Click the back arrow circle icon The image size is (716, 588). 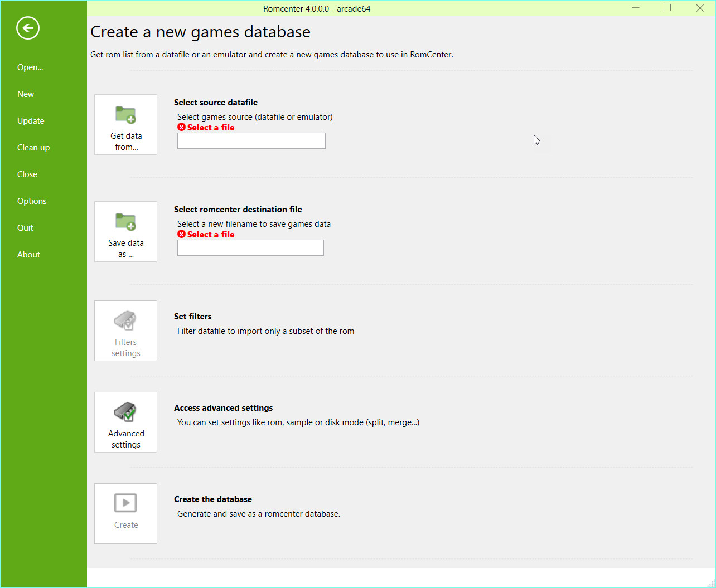pyautogui.click(x=28, y=28)
